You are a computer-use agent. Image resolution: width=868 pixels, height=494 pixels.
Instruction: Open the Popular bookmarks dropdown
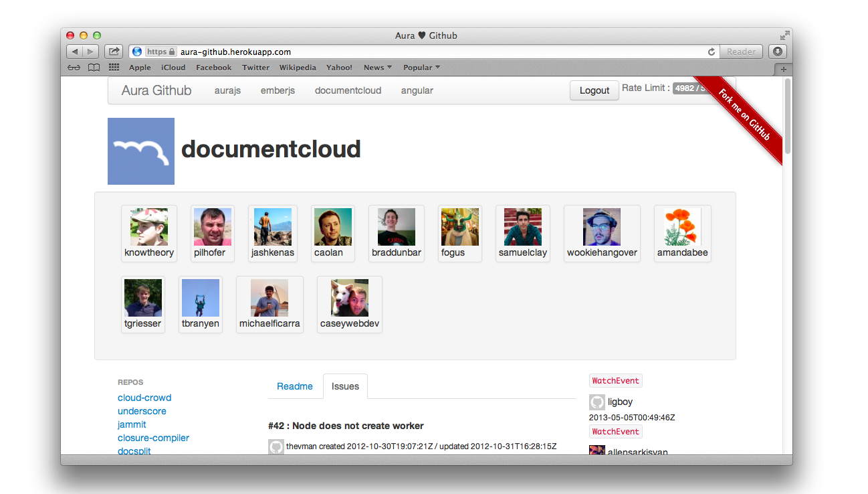pyautogui.click(x=421, y=68)
